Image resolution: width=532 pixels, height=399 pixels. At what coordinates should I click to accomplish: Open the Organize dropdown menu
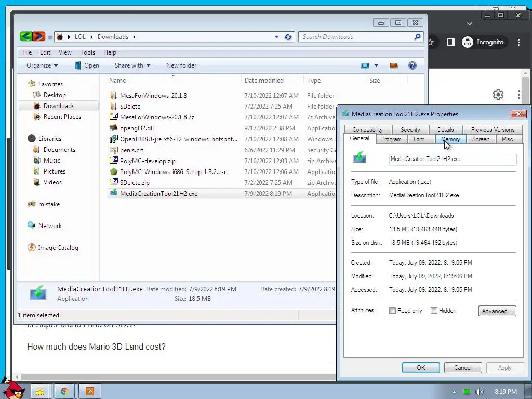[x=42, y=65]
